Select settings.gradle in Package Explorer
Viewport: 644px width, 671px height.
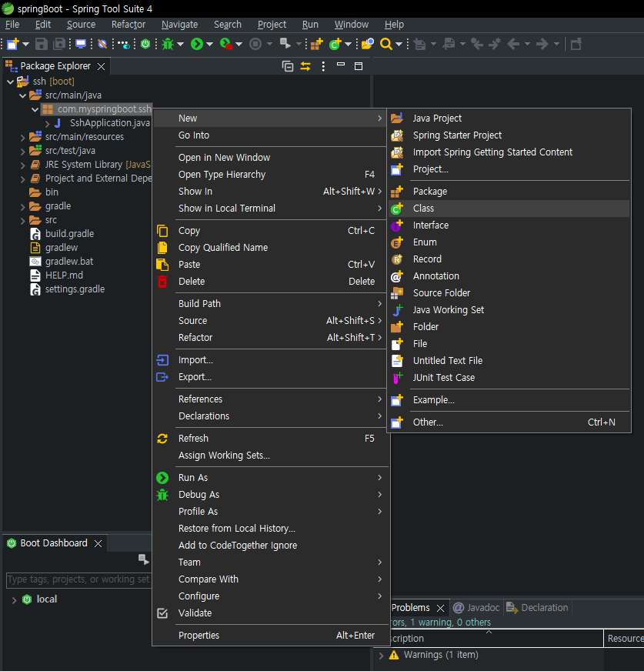[x=68, y=289]
